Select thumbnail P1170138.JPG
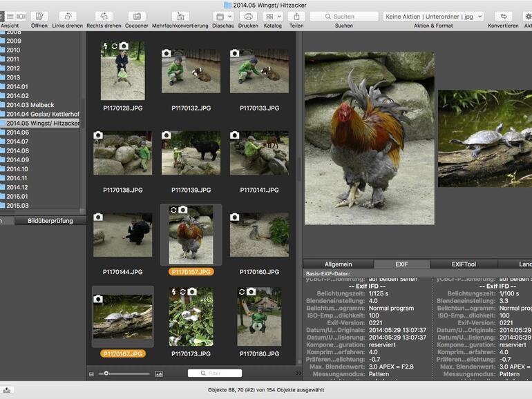The image size is (532, 399). (x=123, y=153)
